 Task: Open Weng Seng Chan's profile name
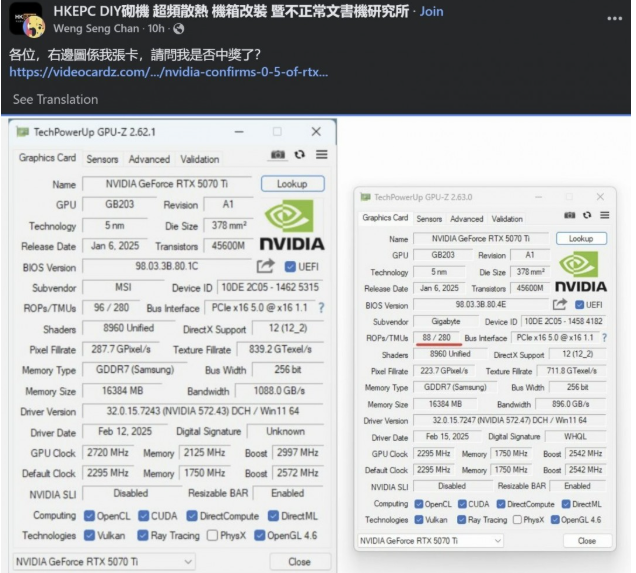point(96,28)
